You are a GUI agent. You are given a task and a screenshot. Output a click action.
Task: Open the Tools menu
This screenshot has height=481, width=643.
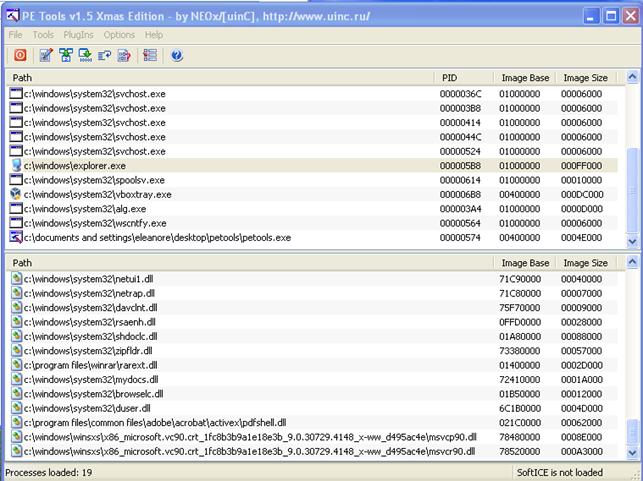(43, 35)
